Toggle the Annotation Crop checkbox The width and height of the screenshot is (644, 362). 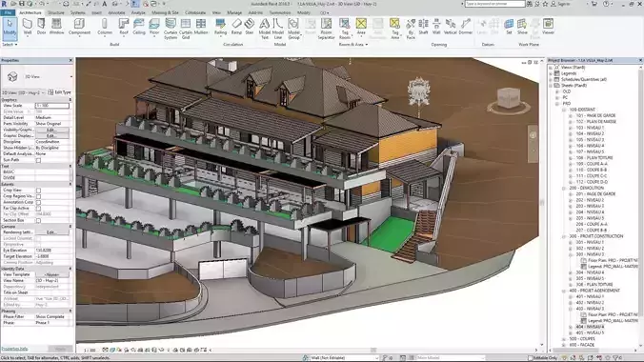point(38,203)
